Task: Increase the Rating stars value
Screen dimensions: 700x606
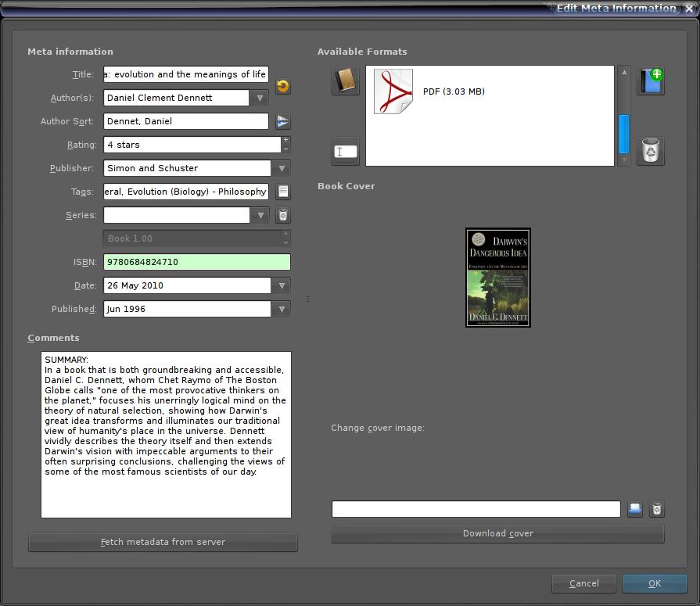Action: (285, 141)
